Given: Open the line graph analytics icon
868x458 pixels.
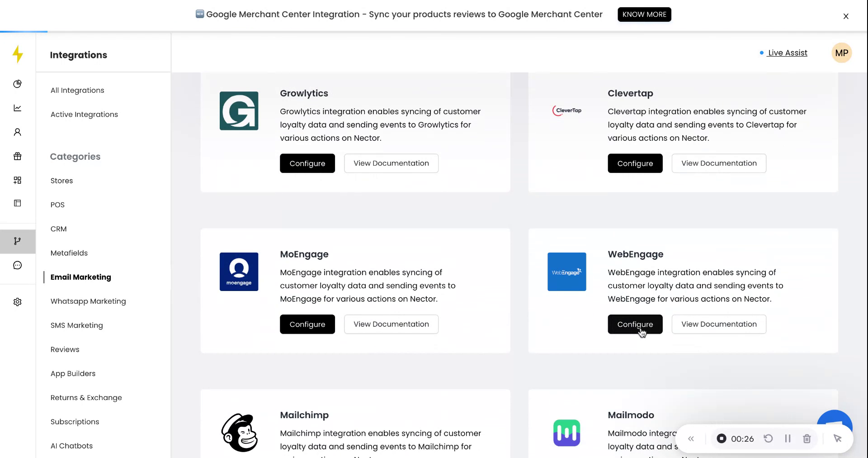Looking at the screenshot, I should (x=18, y=108).
